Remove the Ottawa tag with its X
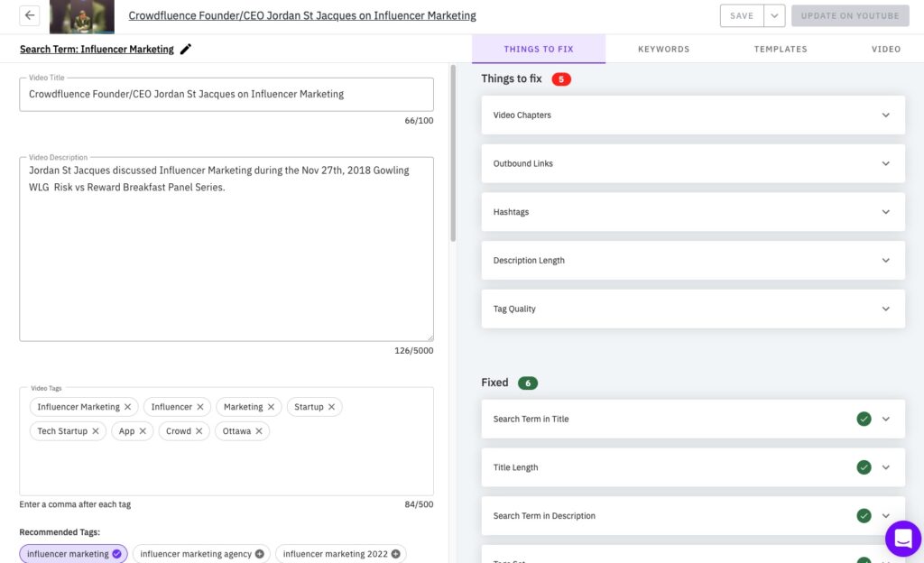Viewport: 924px width, 563px height. (259, 431)
